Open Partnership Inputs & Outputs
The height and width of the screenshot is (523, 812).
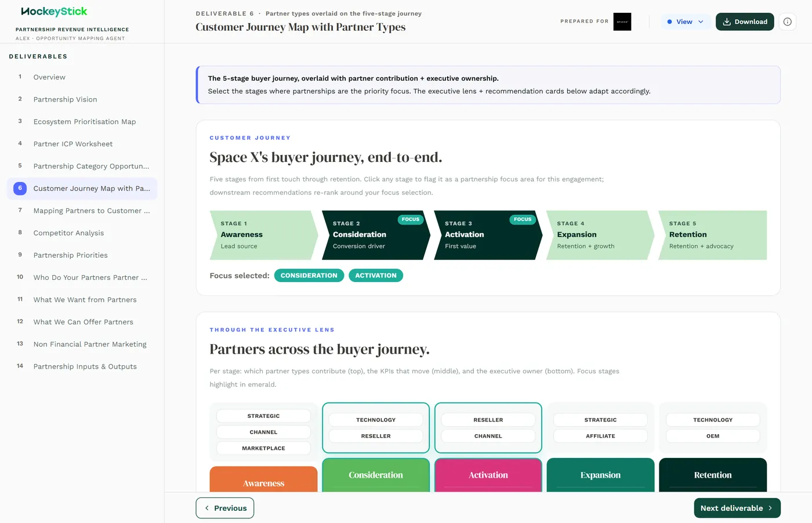(x=82, y=366)
